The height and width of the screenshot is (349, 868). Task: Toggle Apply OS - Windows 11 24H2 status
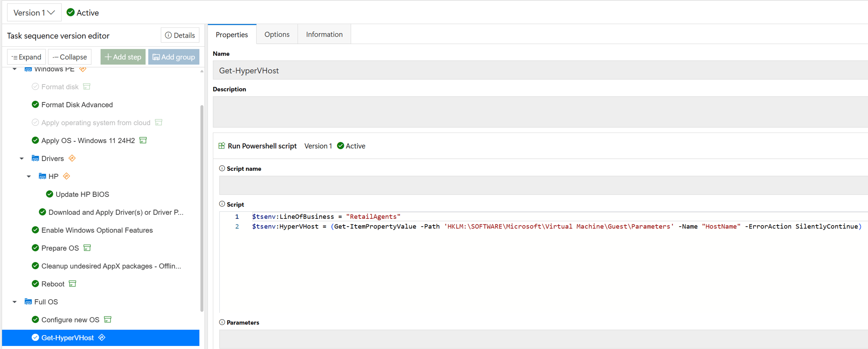[x=35, y=140]
